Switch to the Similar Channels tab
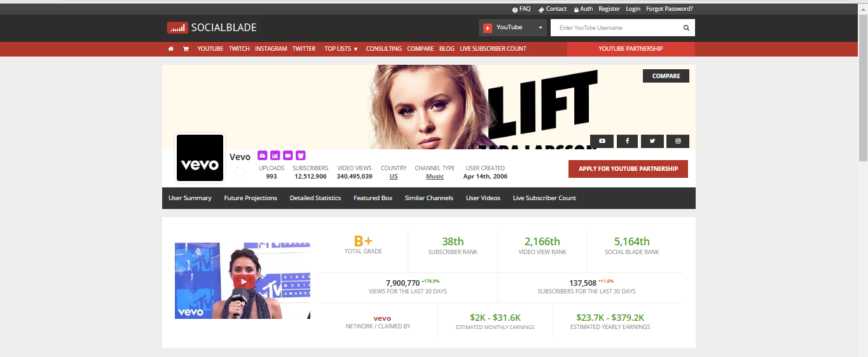Screen dimensions: 868x357 click(x=429, y=198)
